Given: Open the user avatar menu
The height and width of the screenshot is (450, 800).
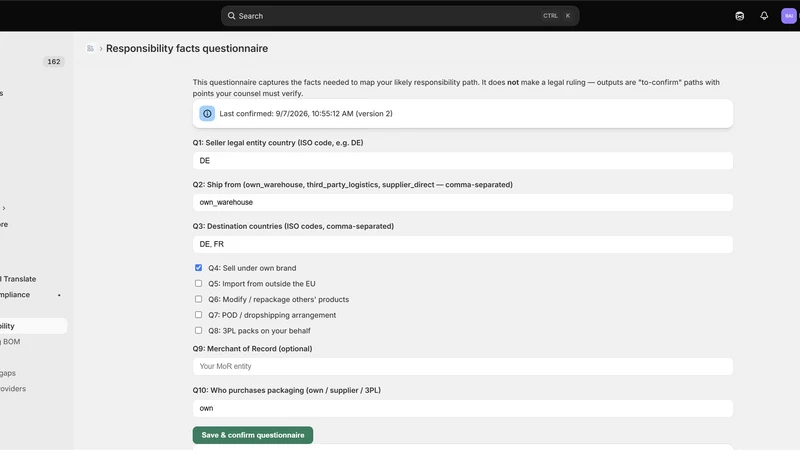Looking at the screenshot, I should [789, 16].
